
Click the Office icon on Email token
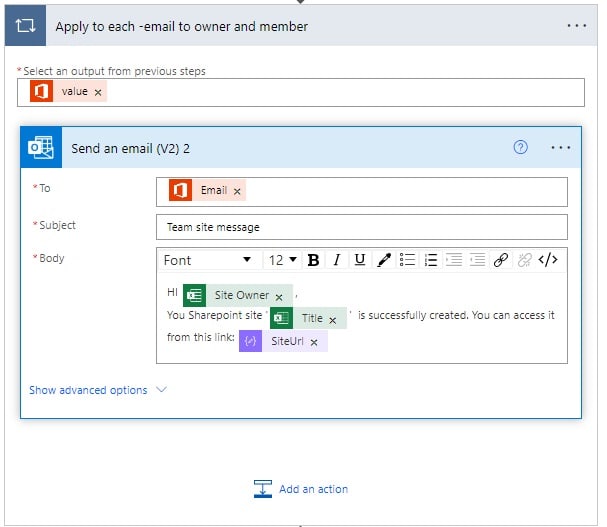pos(180,191)
